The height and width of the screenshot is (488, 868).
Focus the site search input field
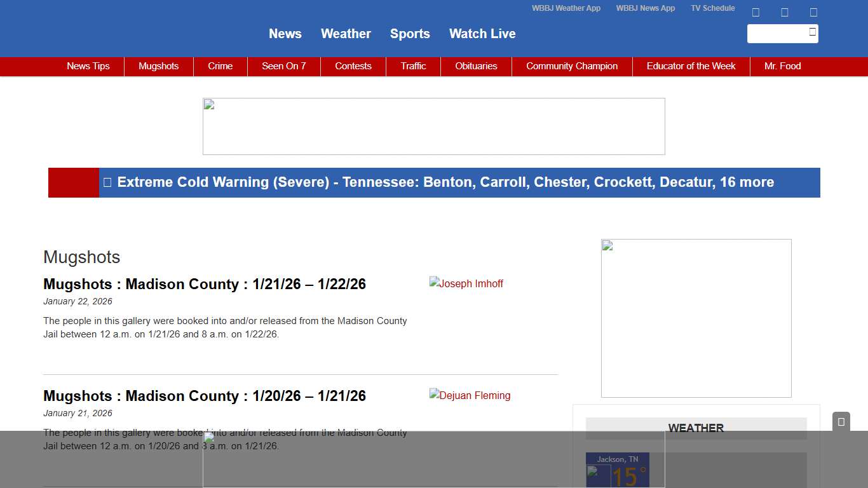coord(777,34)
